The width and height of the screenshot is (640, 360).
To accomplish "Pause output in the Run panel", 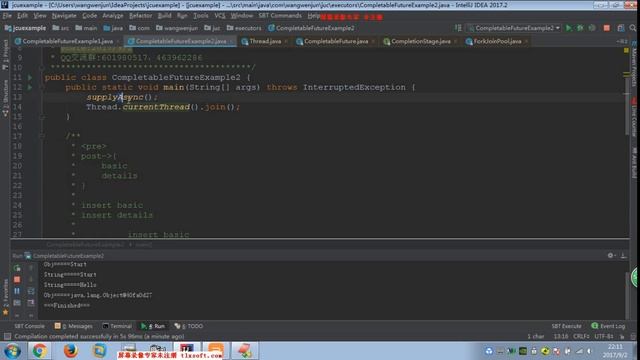I will [17, 291].
